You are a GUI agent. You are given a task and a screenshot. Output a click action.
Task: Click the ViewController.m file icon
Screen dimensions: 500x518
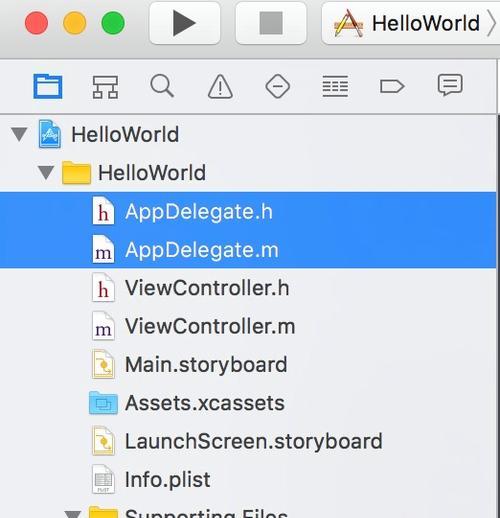pos(103,326)
